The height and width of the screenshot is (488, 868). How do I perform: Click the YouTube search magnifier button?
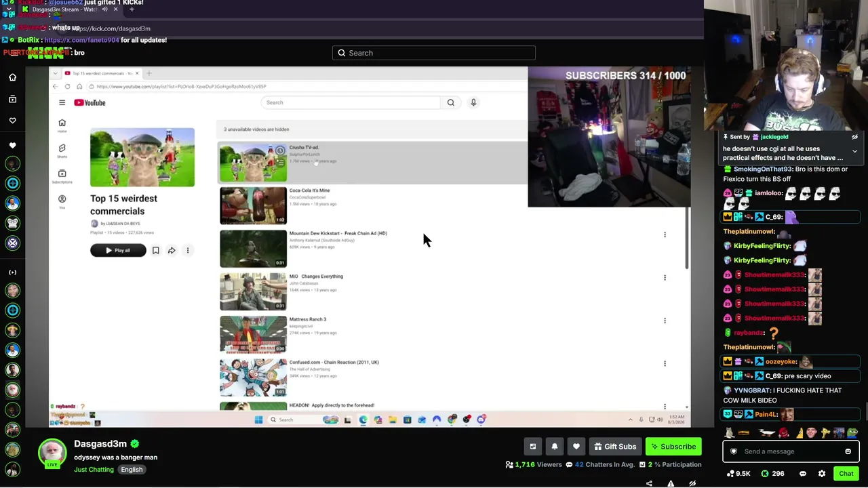451,102
